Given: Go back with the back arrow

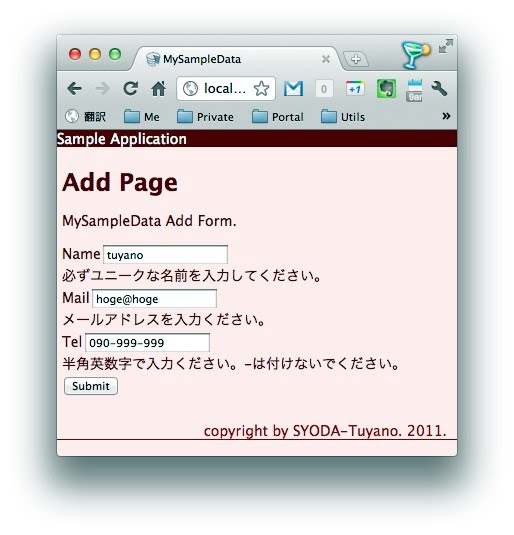Looking at the screenshot, I should tap(74, 89).
